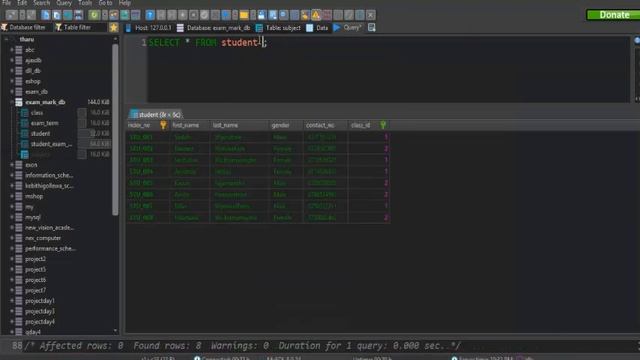Open the Search menu

click(x=42, y=3)
